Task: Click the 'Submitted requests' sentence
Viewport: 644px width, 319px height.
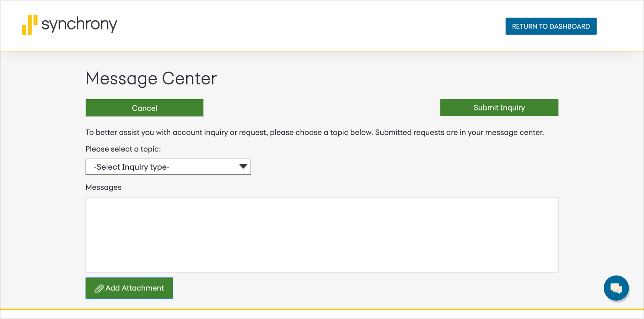Action: pos(459,133)
